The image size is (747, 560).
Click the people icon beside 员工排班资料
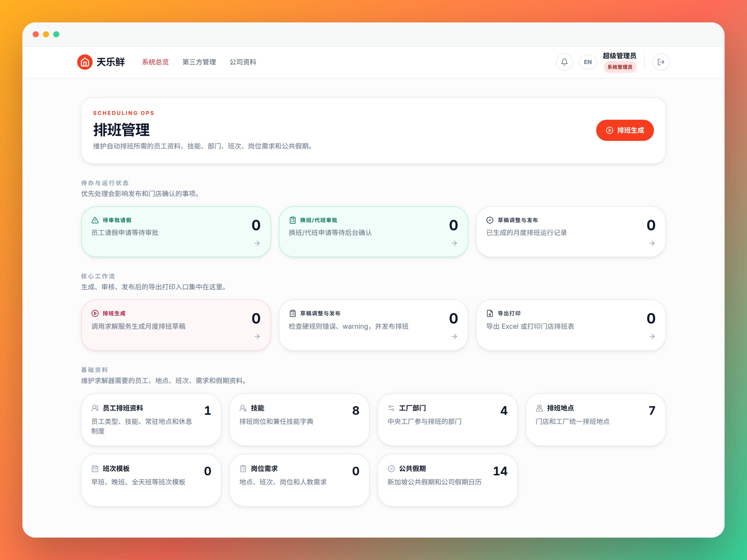(95, 408)
